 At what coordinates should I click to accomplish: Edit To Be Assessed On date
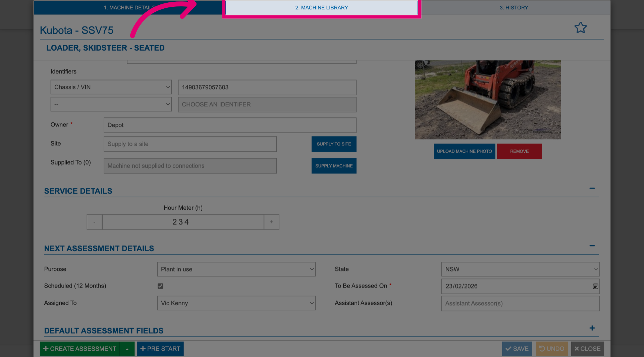coord(520,286)
